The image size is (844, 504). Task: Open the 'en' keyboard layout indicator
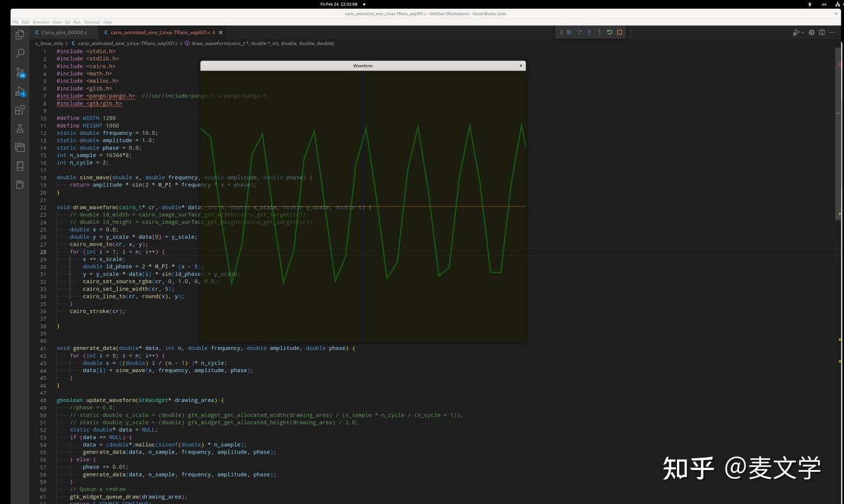point(824,4)
